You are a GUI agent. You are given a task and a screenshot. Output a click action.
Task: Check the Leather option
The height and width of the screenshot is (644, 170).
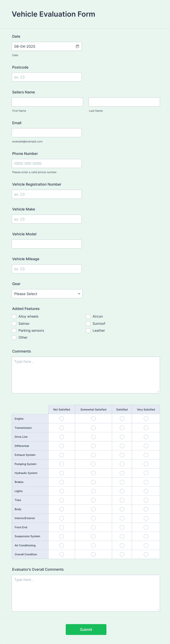click(88, 330)
